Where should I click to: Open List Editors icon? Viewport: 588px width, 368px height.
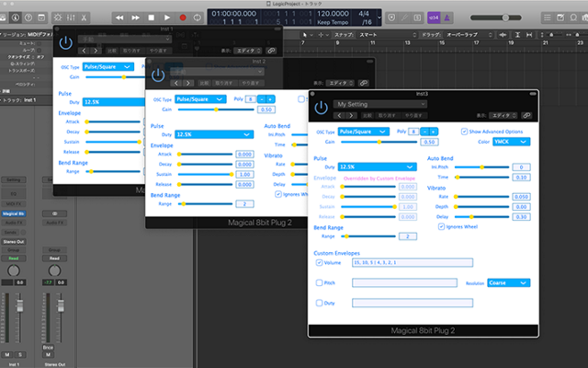(548, 17)
